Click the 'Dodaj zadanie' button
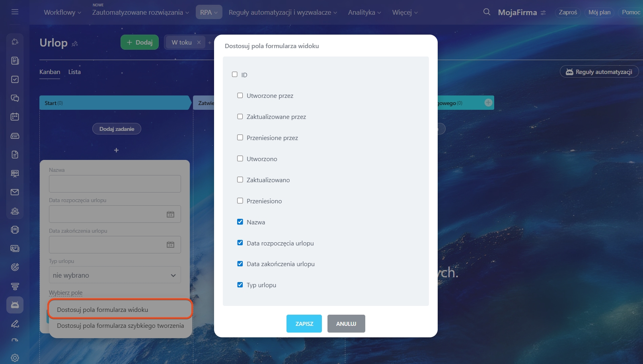643x364 pixels. pyautogui.click(x=117, y=129)
